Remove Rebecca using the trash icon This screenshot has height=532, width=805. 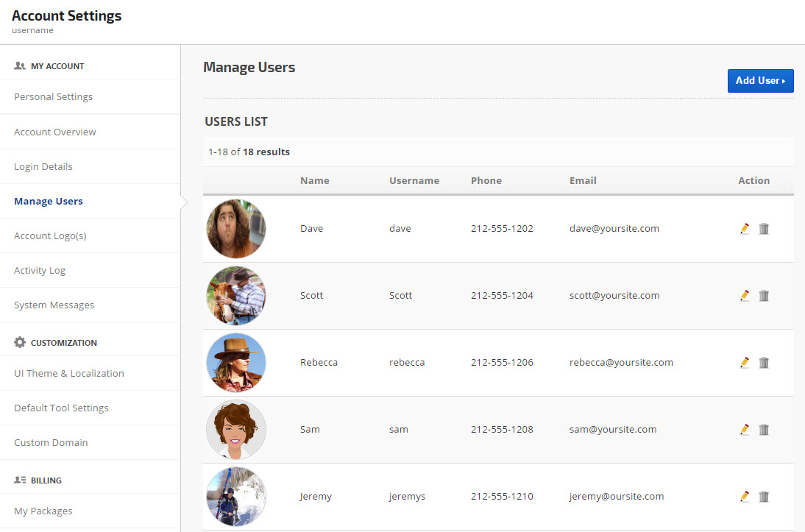click(x=764, y=363)
